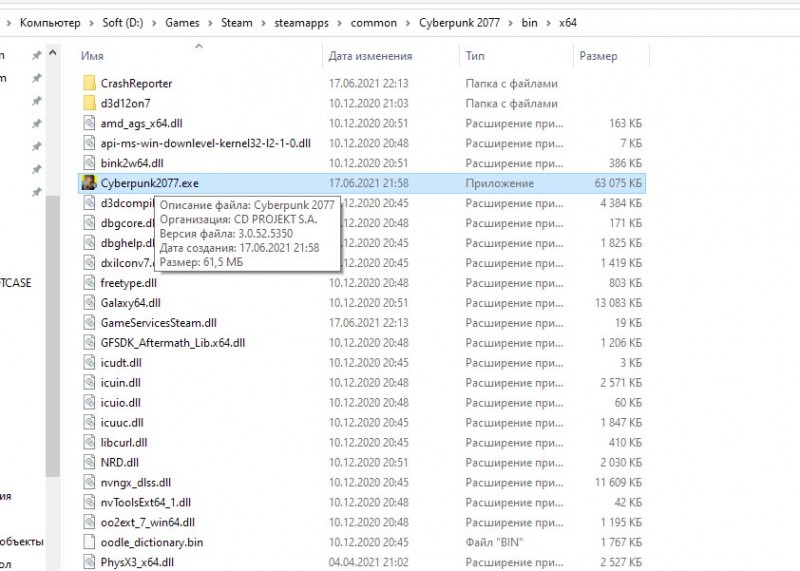
Task: Select the nvngx_dlss.dll file icon
Action: click(89, 482)
